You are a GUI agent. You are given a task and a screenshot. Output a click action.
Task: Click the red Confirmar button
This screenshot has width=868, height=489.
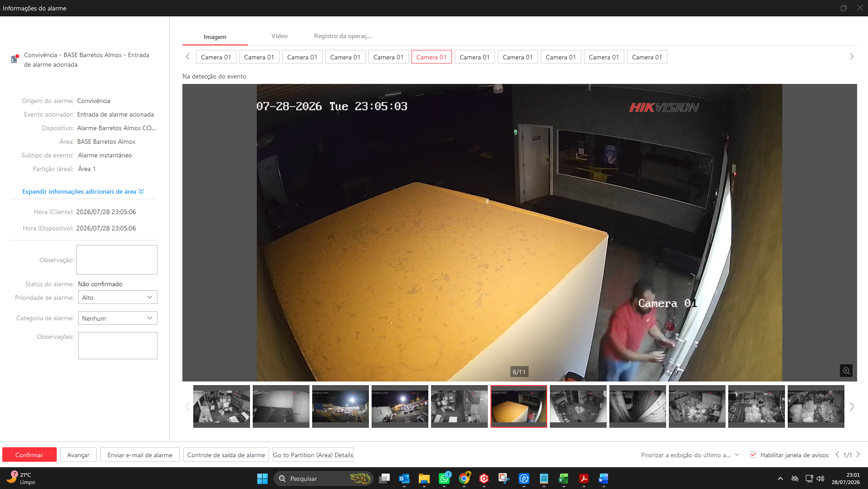coord(29,455)
